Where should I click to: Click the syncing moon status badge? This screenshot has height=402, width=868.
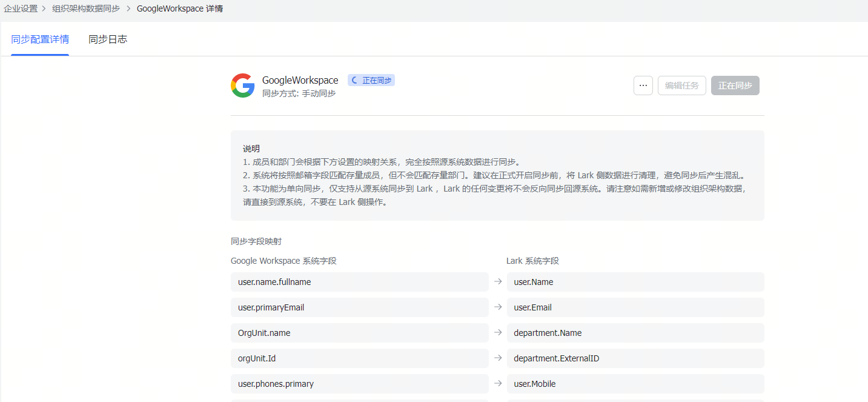(371, 80)
